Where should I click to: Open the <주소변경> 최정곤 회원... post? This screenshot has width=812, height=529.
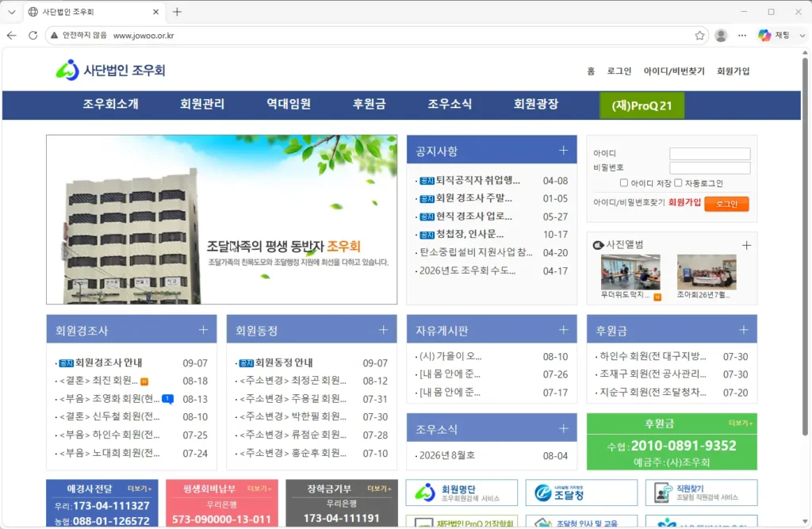[293, 381]
